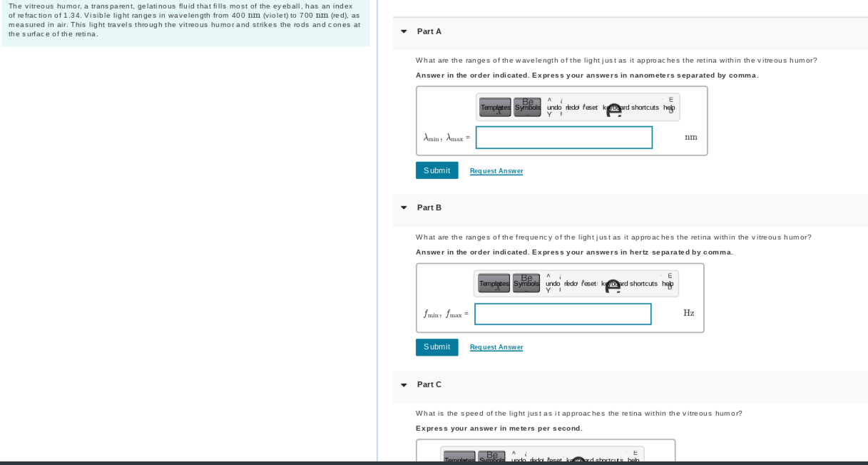Image resolution: width=868 pixels, height=465 pixels.
Task: Click 'Express your answers in hertz' instruction
Action: (574, 252)
